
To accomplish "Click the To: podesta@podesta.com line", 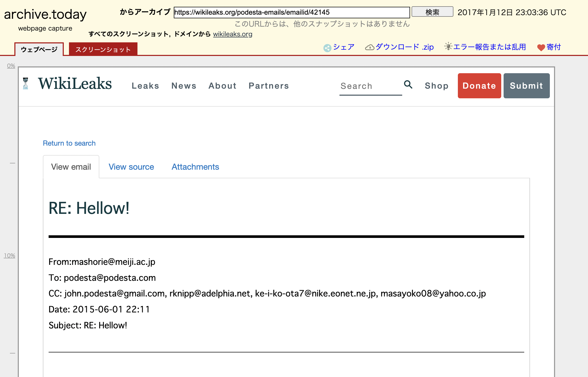I will click(x=102, y=278).
